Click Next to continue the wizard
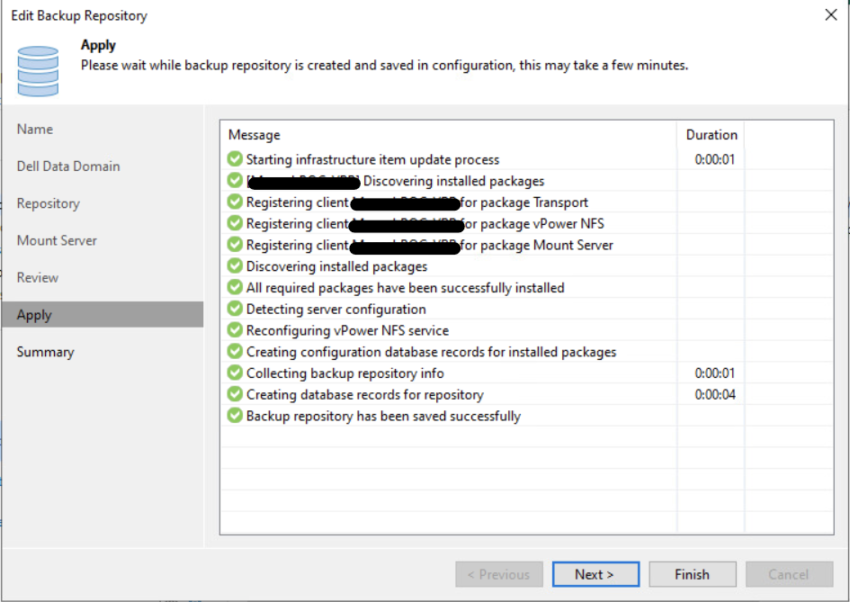 pyautogui.click(x=595, y=574)
